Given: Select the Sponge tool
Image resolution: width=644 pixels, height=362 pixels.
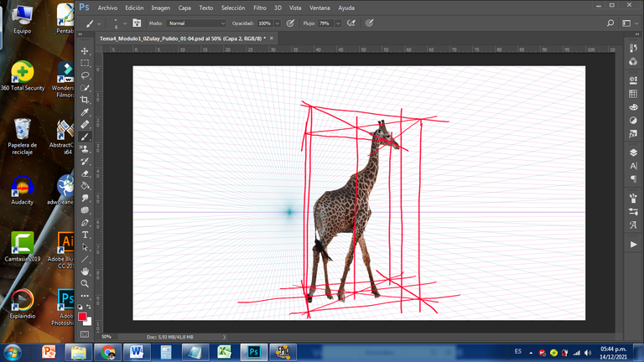Looking at the screenshot, I should tap(85, 210).
